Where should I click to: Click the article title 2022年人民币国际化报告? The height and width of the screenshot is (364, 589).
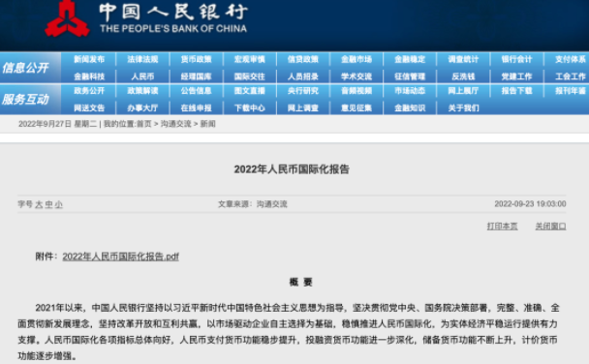point(292,169)
